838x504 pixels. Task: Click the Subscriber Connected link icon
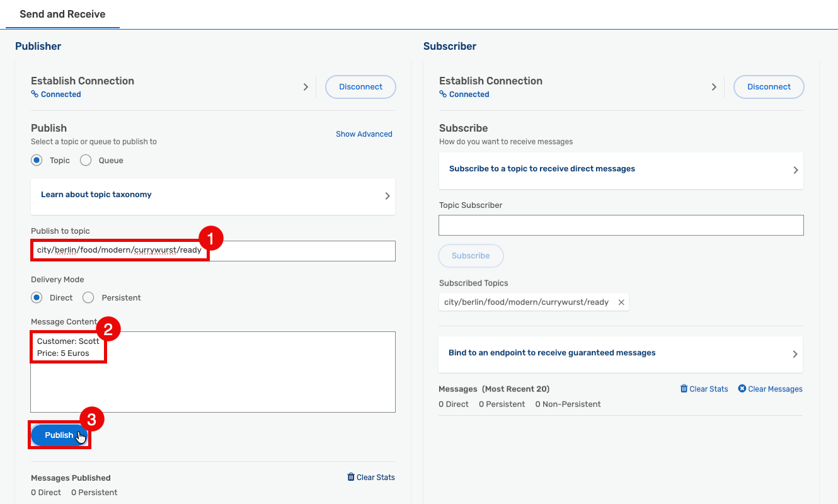tap(443, 94)
